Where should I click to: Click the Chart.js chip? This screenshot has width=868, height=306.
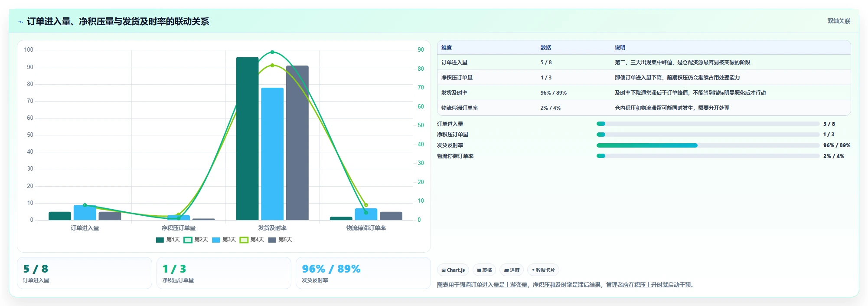pos(453,270)
